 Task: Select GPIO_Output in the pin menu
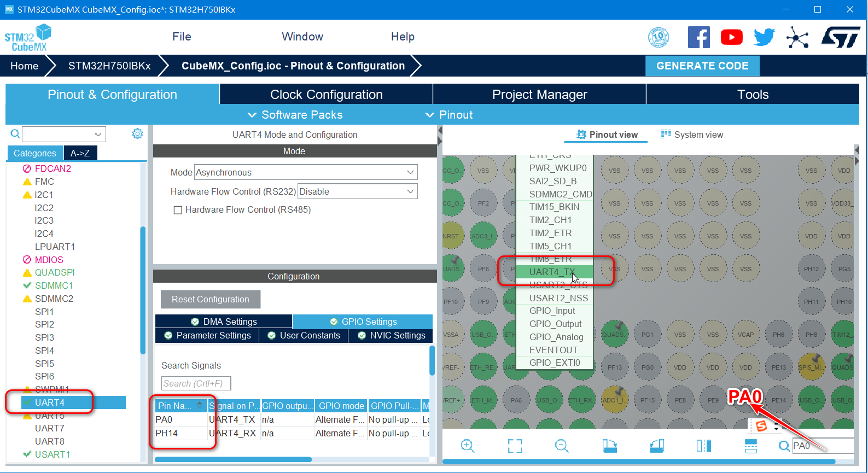pos(555,324)
